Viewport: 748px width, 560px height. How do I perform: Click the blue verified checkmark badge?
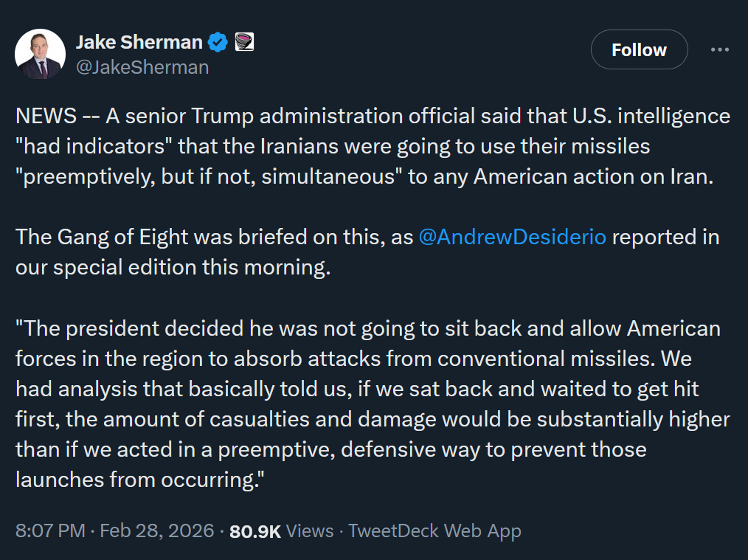pyautogui.click(x=217, y=42)
